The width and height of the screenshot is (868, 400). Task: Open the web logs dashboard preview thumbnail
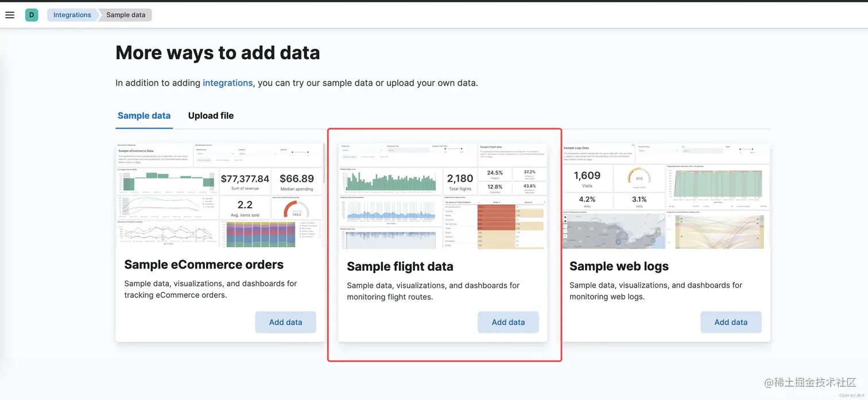point(665,196)
